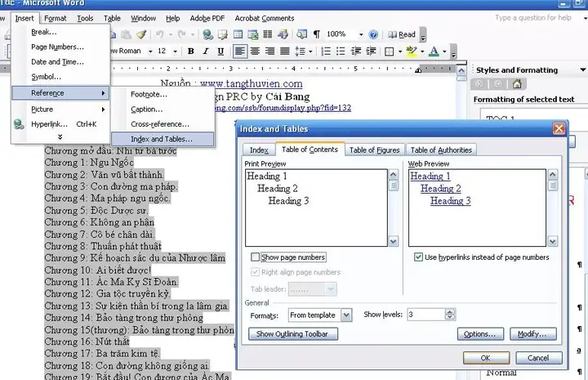Screen dimensions: 588x380
Task: Open the Font Color dropdown arrow
Action: pyautogui.click(x=445, y=51)
